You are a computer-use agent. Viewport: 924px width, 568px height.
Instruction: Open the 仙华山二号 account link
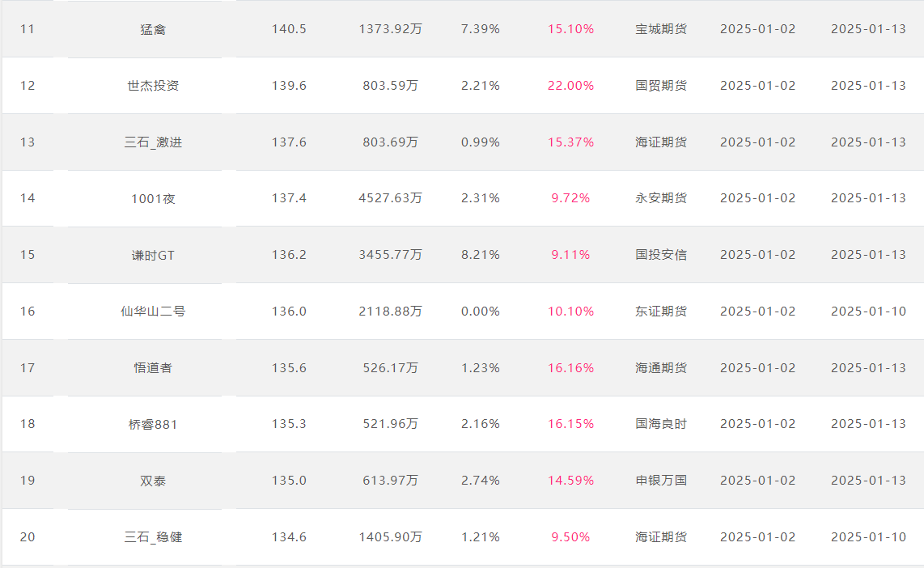153,312
